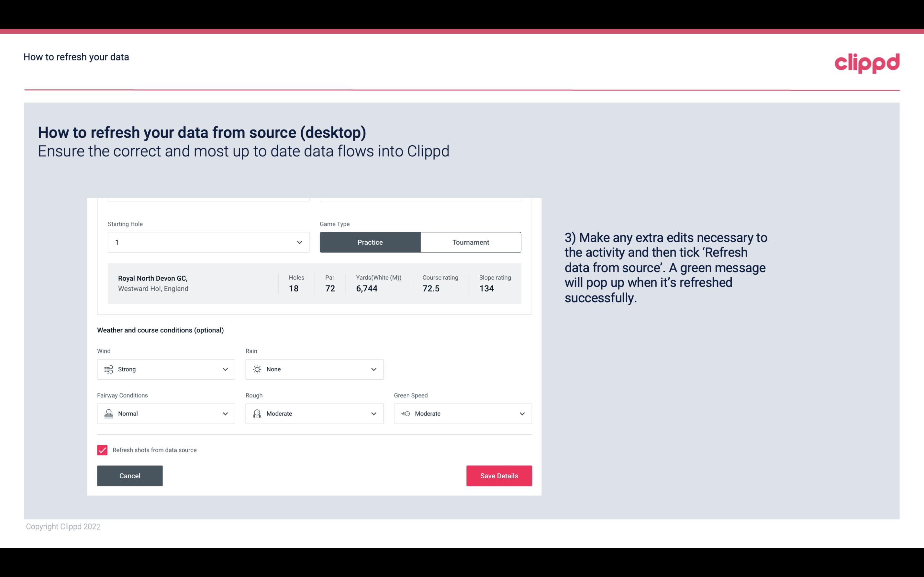
Task: Enable Refresh shots from data source
Action: pos(102,450)
